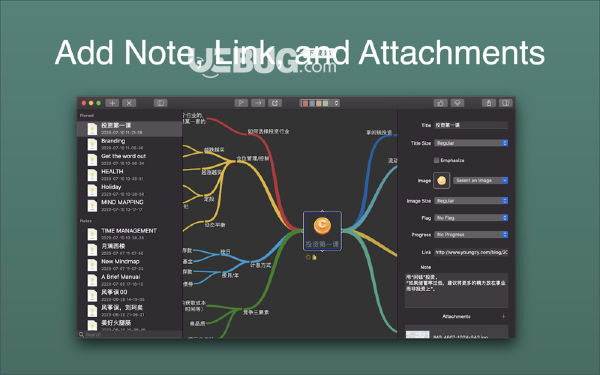The image size is (600, 375).
Task: Click the coin icon in the central node
Action: (x=322, y=225)
